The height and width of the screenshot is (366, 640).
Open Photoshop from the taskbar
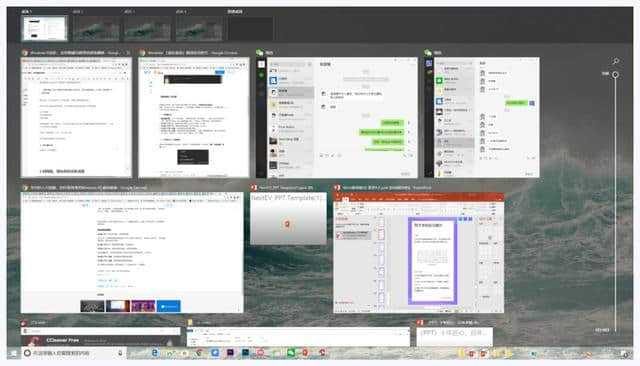[x=245, y=353]
